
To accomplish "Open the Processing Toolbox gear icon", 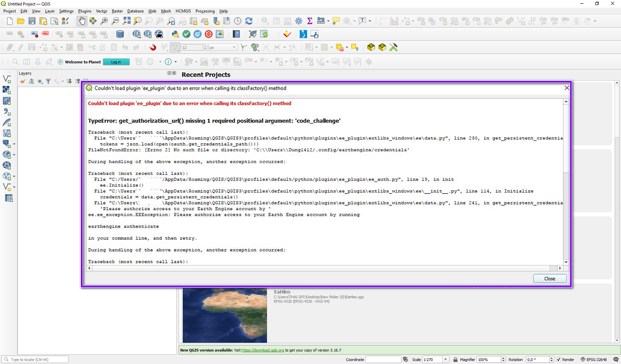I will click(299, 21).
